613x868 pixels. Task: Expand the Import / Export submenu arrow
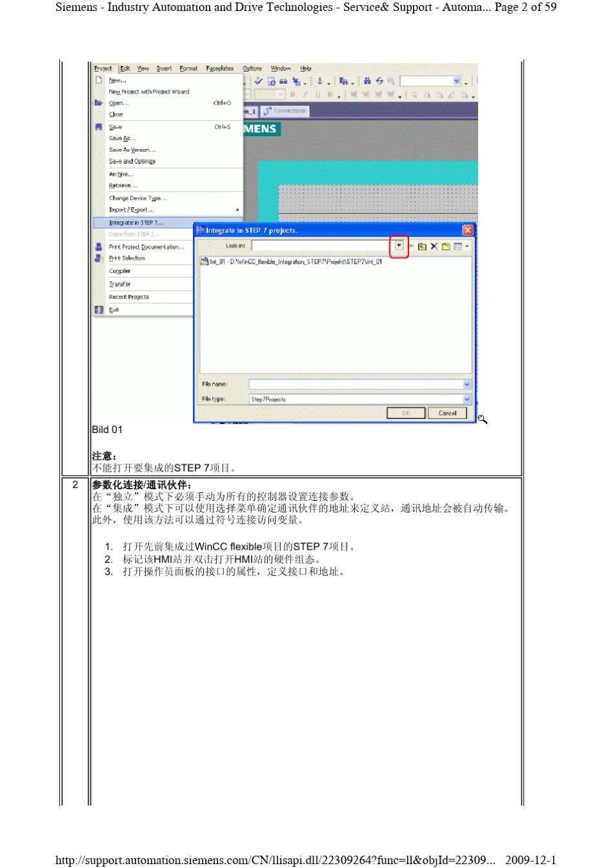pos(237,210)
